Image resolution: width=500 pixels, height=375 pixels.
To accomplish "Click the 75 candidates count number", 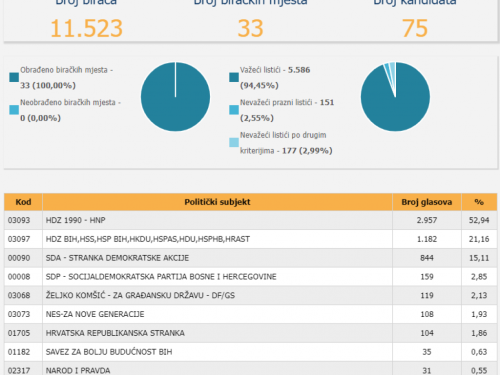I will click(415, 28).
